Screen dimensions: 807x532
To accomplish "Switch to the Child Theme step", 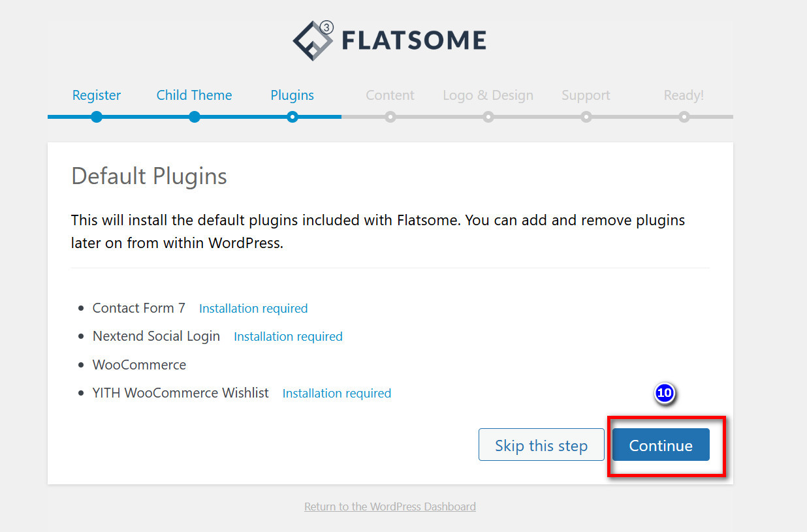I will 194,95.
